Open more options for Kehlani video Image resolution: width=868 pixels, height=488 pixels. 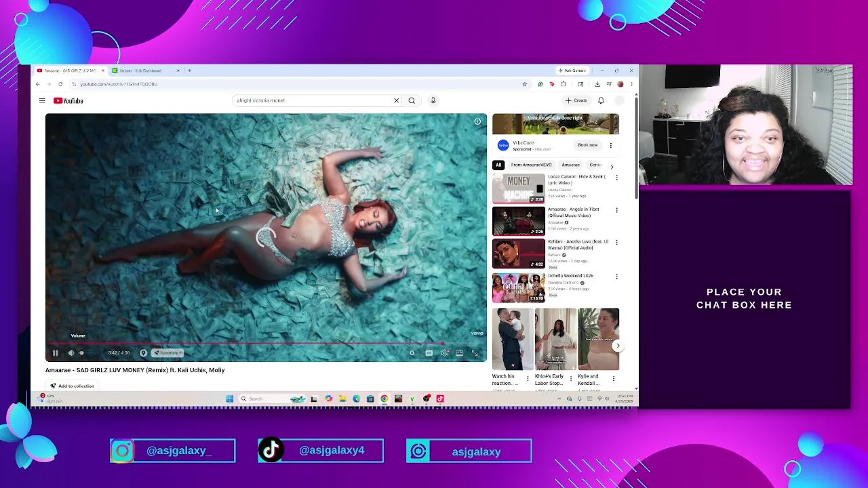tap(616, 243)
